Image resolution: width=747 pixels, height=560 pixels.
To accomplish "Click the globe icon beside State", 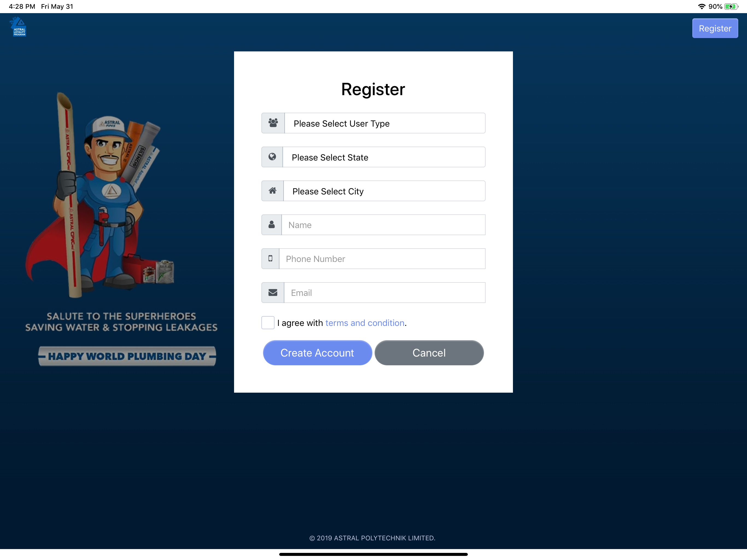I will [x=272, y=157].
